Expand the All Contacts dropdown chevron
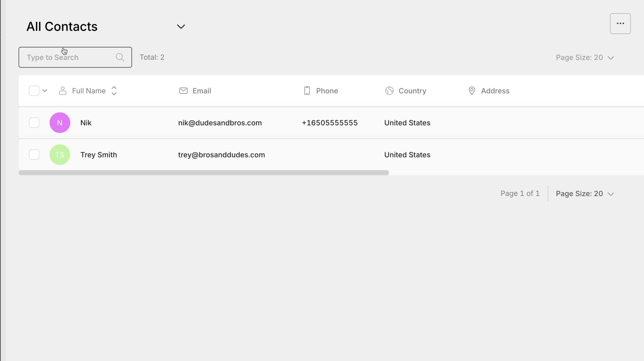This screenshot has height=361, width=644. [x=181, y=27]
